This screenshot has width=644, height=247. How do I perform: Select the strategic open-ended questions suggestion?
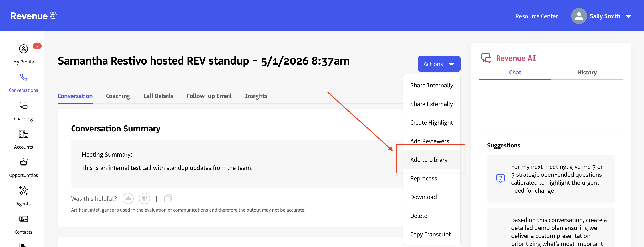tap(551, 178)
